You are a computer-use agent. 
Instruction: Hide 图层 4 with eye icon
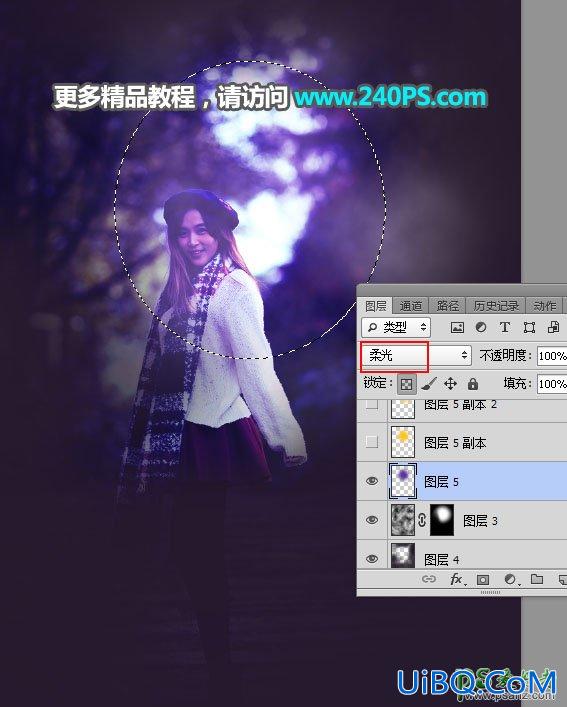click(372, 559)
